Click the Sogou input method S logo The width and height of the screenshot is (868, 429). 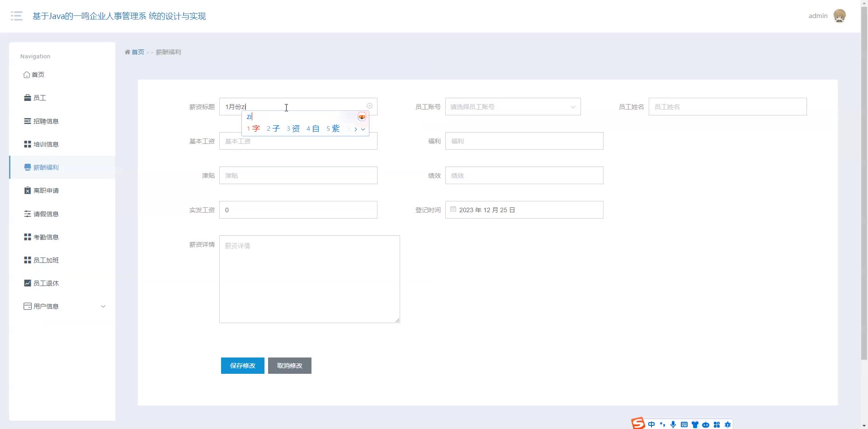tap(638, 424)
